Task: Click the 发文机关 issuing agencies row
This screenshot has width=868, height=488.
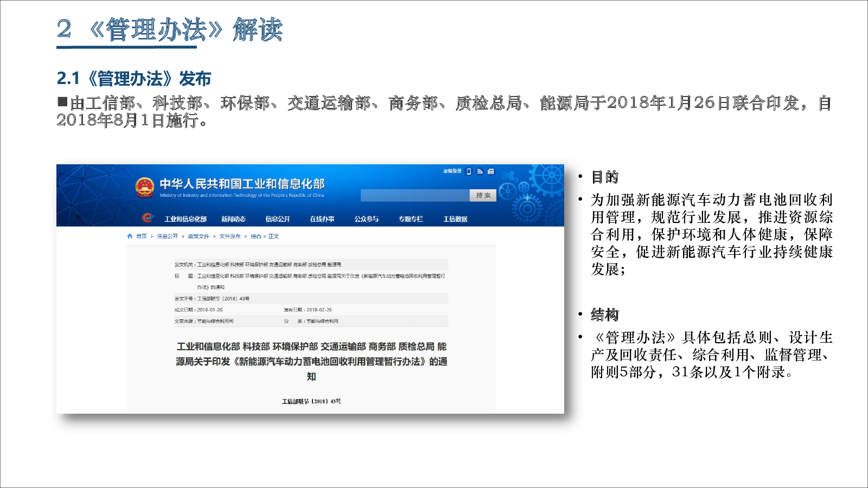Action: (x=311, y=265)
